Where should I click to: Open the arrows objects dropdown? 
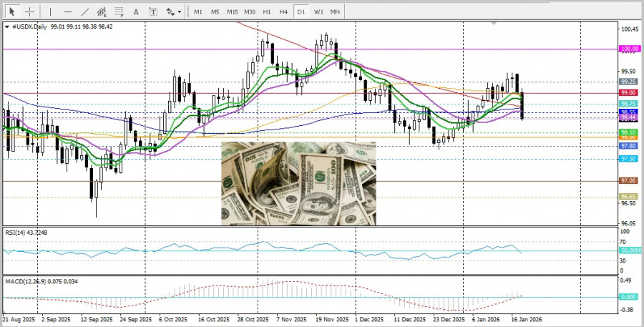coord(172,11)
